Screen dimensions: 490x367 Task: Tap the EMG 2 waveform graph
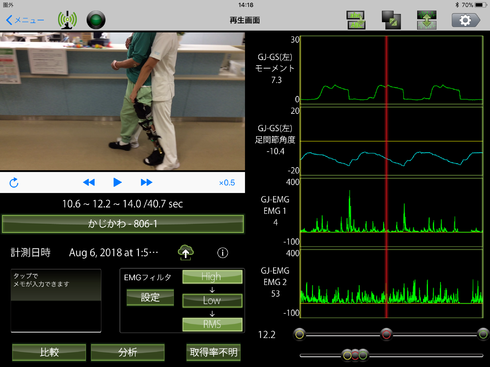tap(392, 283)
